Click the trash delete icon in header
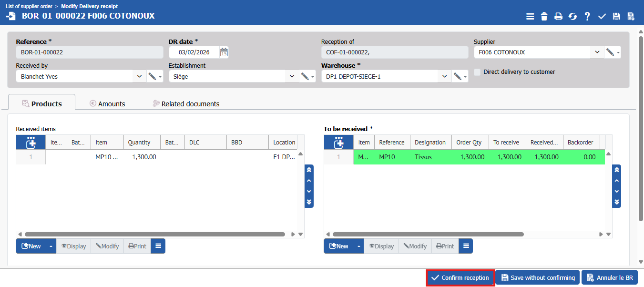The image size is (644, 287). pyautogui.click(x=544, y=17)
